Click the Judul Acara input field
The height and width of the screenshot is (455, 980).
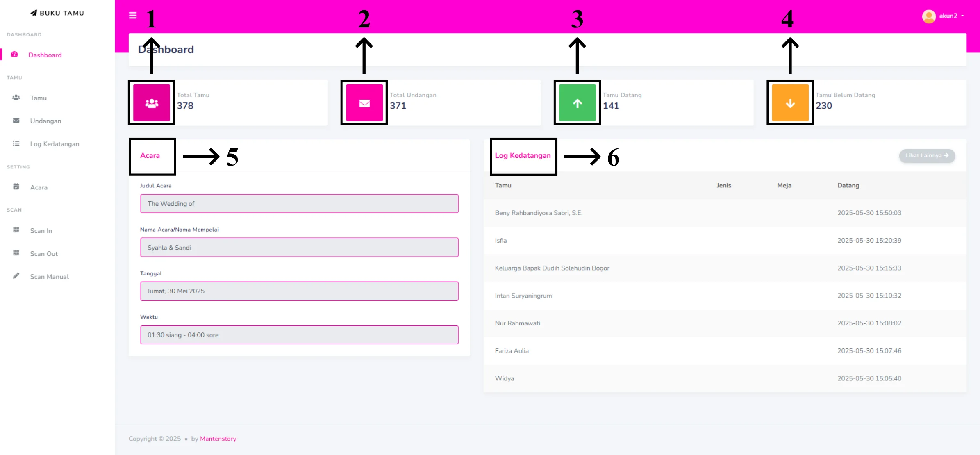tap(299, 204)
